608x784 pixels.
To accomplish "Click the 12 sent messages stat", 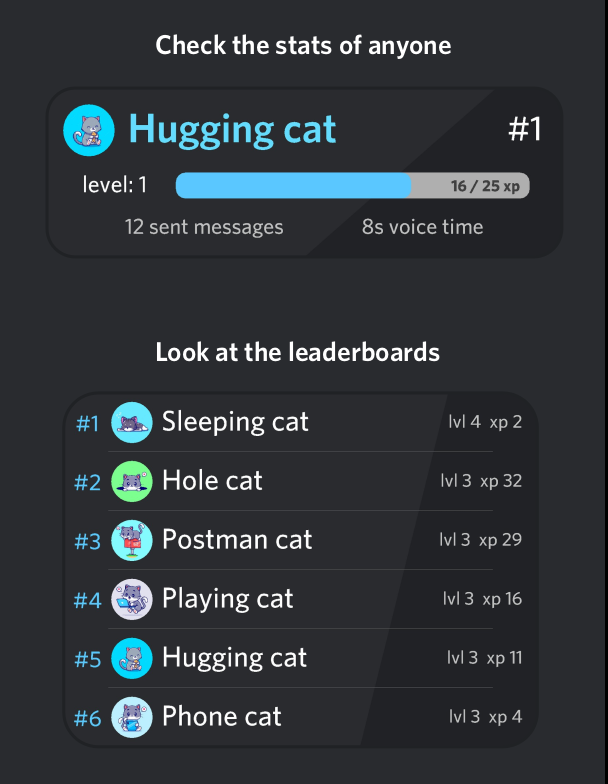I will tap(204, 227).
